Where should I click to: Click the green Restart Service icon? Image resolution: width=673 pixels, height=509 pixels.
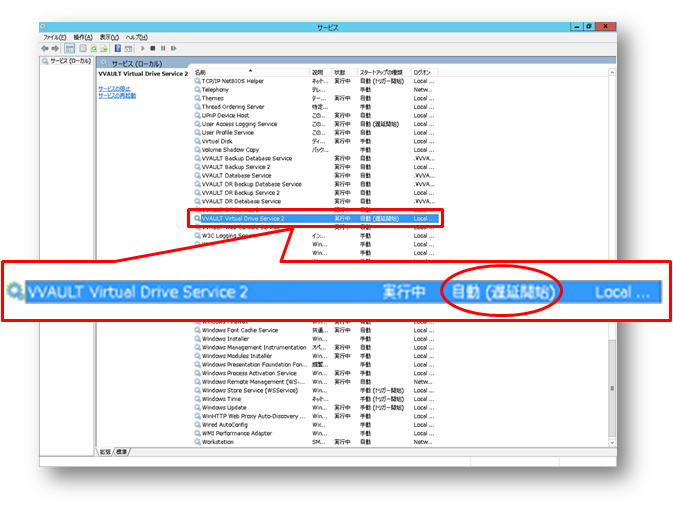(x=174, y=48)
